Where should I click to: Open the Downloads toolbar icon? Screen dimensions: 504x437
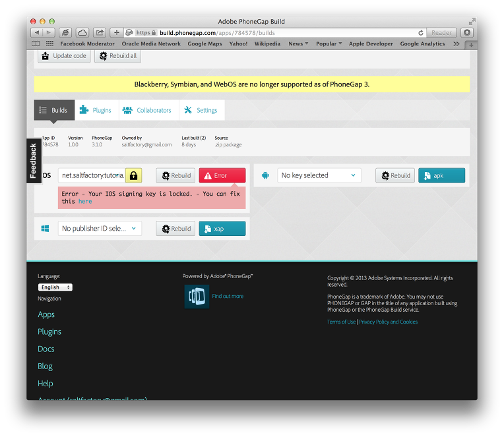[x=467, y=32]
